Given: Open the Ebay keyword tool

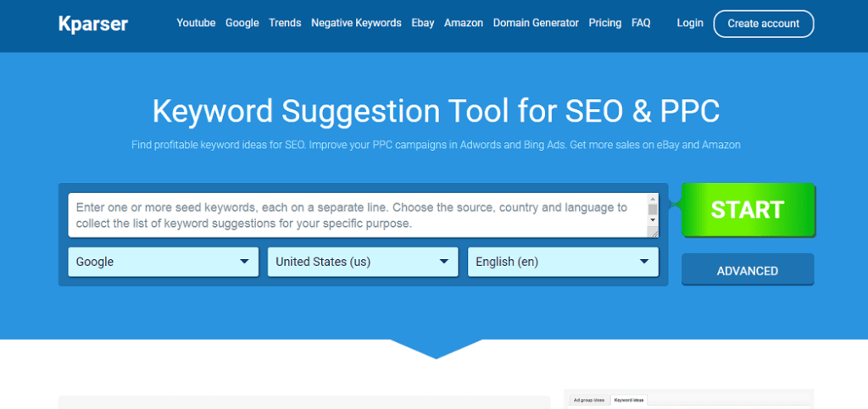Looking at the screenshot, I should (x=423, y=23).
